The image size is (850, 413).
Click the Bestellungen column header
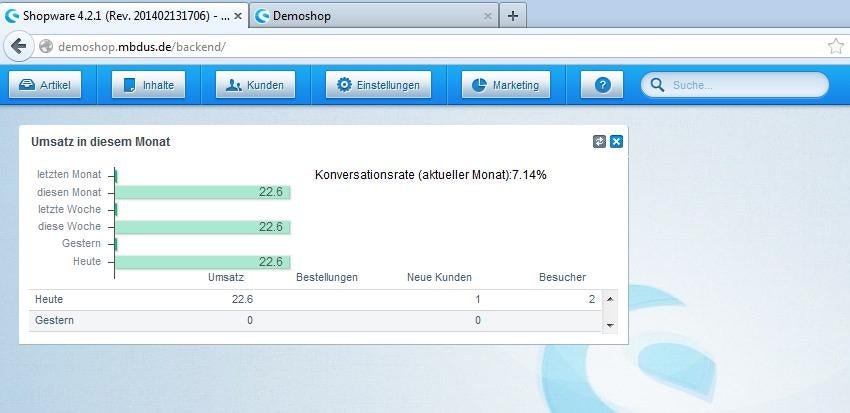tap(327, 277)
